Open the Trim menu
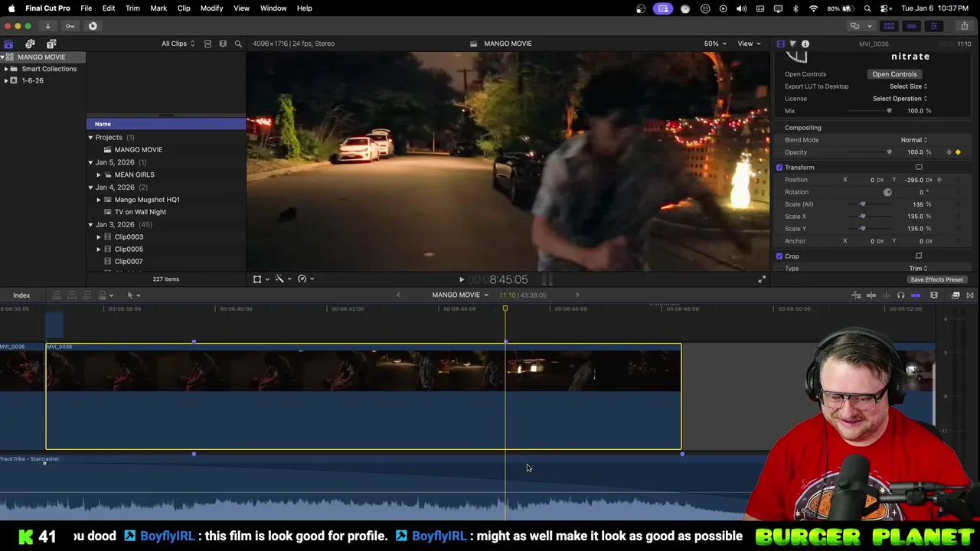The image size is (980, 551). 132,8
